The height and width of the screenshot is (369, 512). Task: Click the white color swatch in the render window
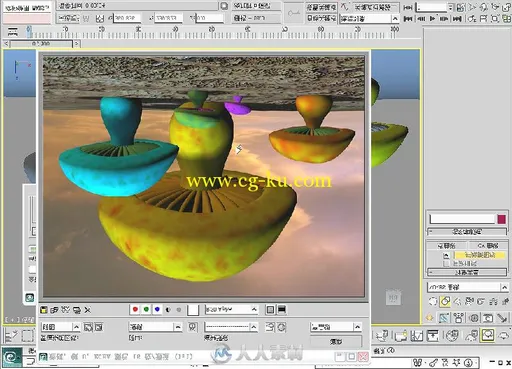coord(193,310)
